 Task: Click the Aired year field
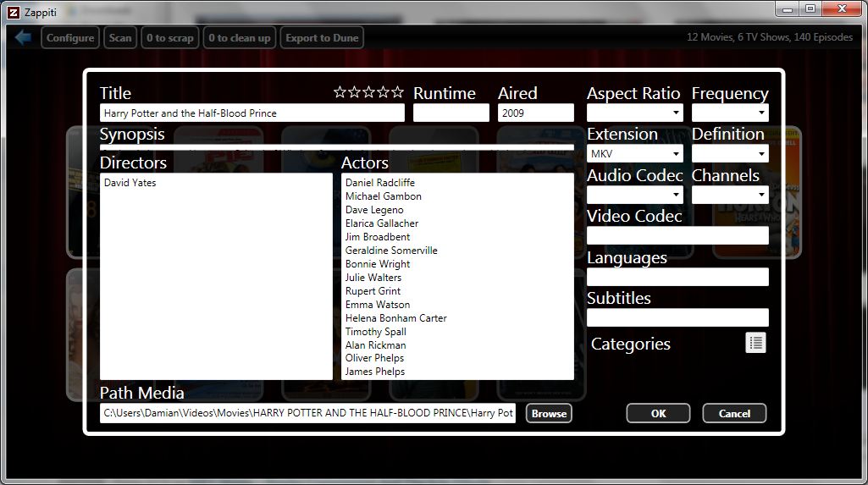pos(536,113)
